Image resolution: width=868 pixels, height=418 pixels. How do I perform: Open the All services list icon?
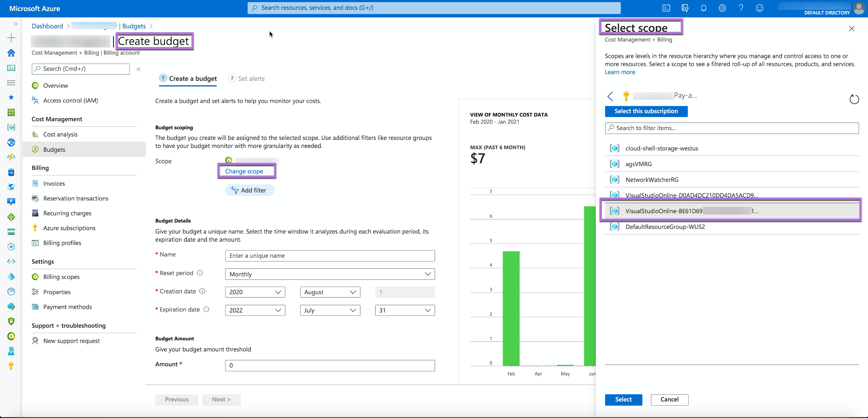point(11,83)
